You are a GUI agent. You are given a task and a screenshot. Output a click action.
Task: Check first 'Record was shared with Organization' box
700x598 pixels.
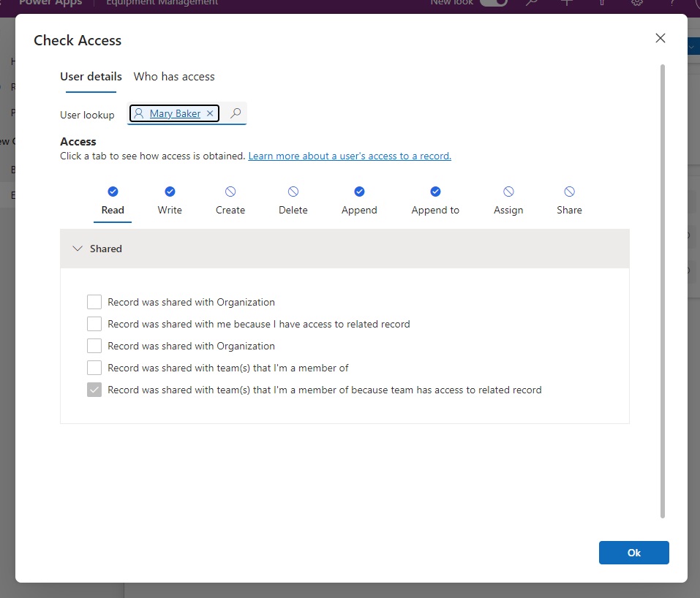click(94, 302)
